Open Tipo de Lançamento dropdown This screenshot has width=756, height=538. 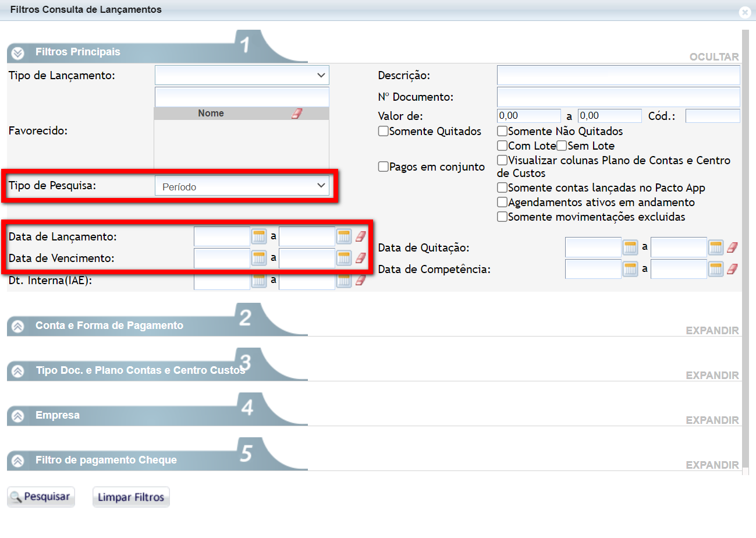(242, 75)
